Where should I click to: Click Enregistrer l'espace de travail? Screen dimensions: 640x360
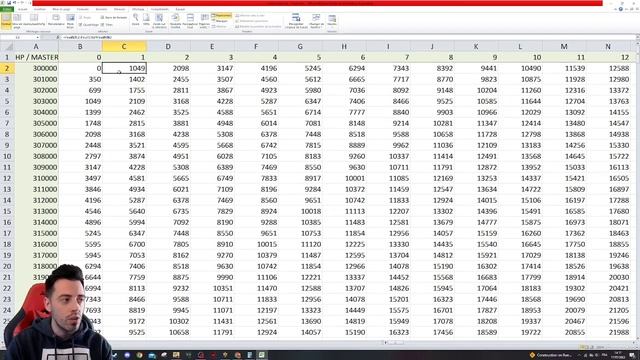pyautogui.click(x=296, y=21)
